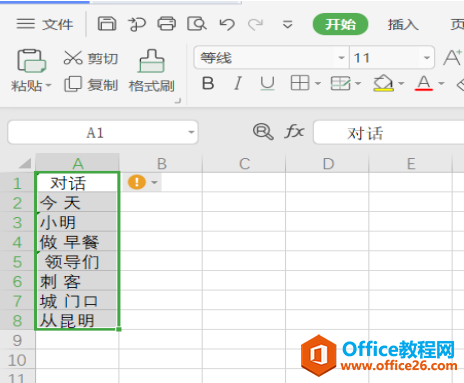Switch to the 插入 tab
Screen dimensions: 464x383
[x=403, y=24]
